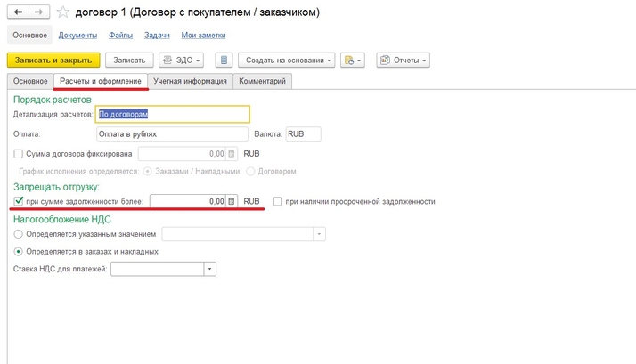The width and height of the screenshot is (636, 364).
Task: Open the document list icon button
Action: pyautogui.click(x=224, y=60)
